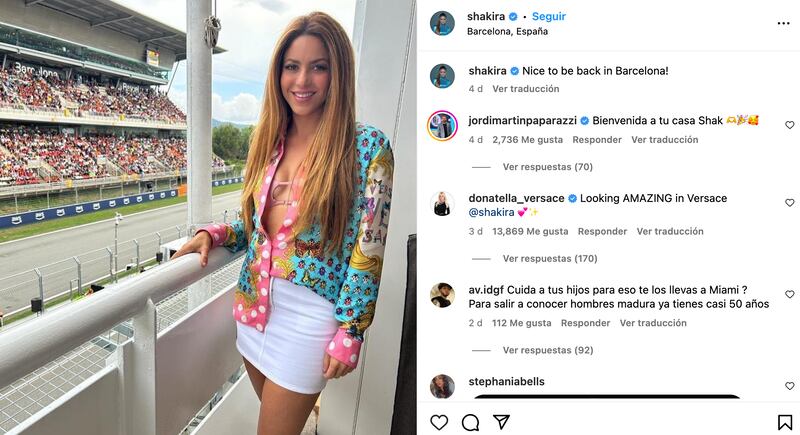
Task: Open @shakira mention in Versace comment
Action: (491, 212)
